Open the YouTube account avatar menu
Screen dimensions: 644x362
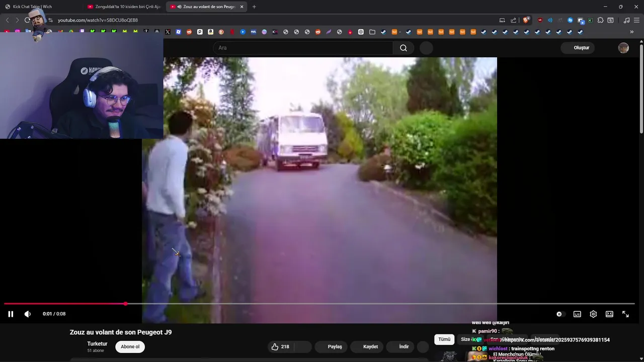tap(623, 48)
